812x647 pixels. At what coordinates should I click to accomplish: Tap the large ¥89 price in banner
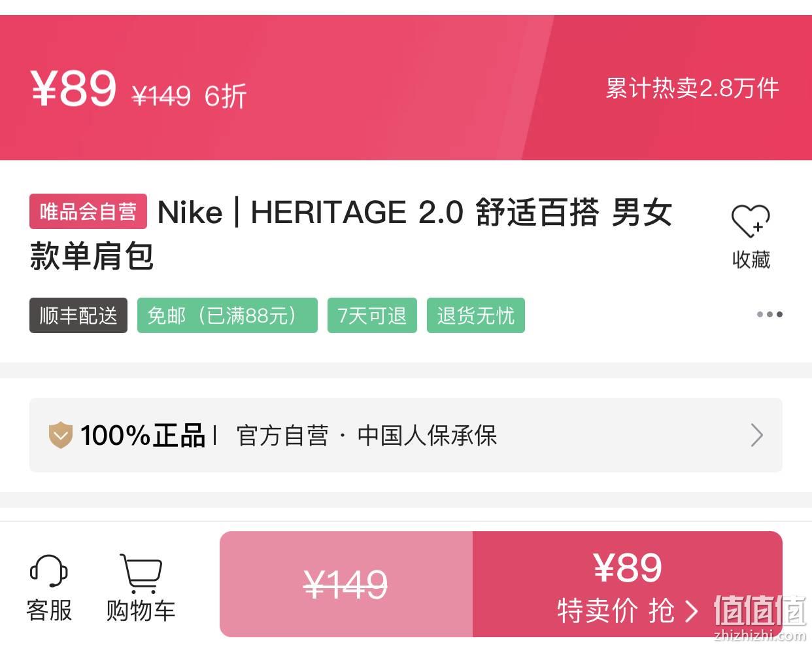click(74, 88)
